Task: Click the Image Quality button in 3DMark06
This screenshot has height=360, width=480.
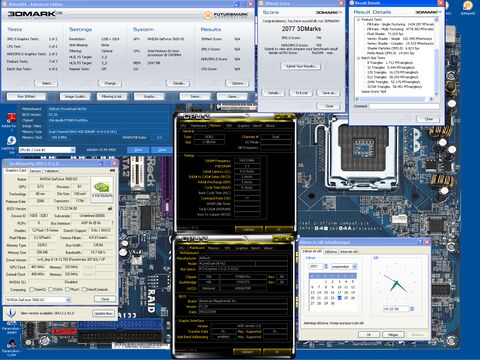Action: point(75,96)
